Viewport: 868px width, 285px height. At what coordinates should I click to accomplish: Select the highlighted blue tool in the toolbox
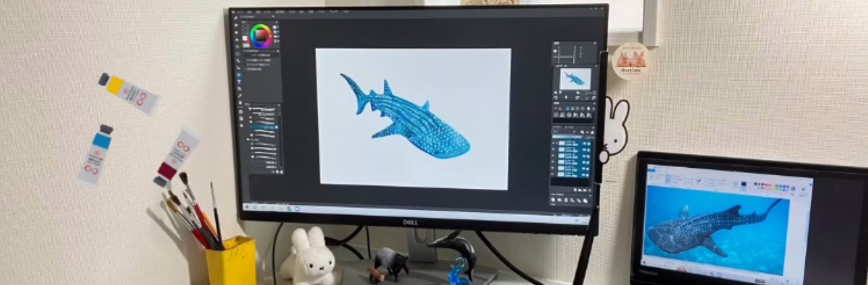coord(239,75)
